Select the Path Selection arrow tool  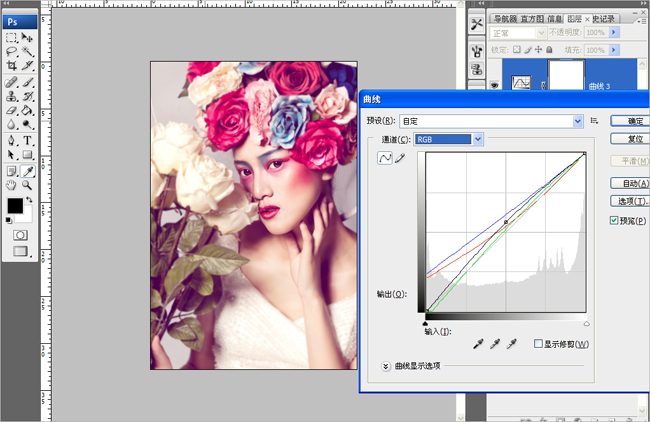12,155
